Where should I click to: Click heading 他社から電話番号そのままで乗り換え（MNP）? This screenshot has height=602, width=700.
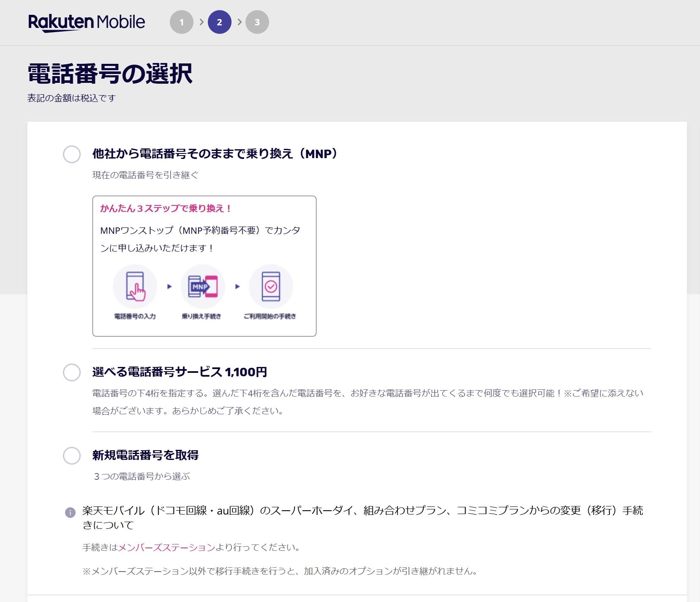coord(215,153)
